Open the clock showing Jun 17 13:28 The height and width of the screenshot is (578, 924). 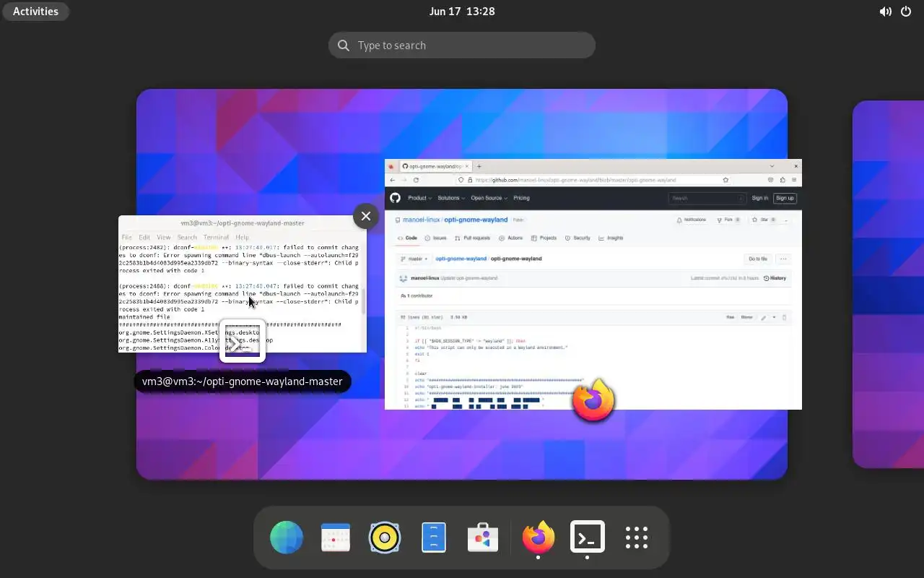[462, 11]
